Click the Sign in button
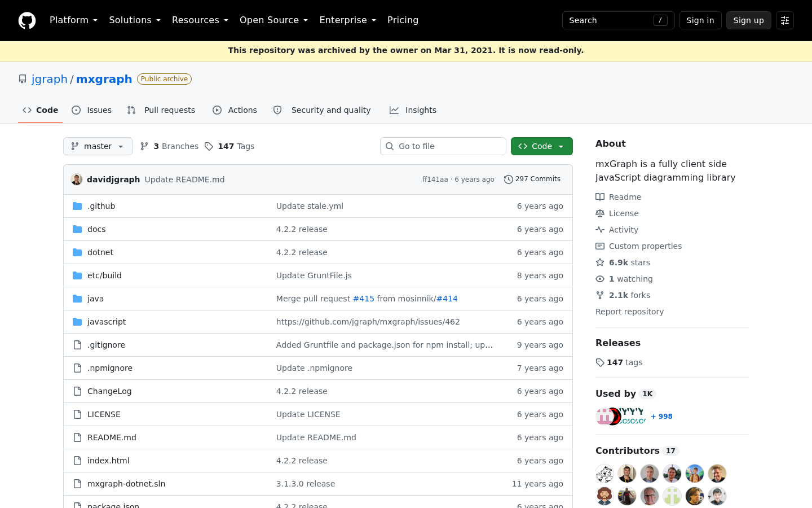This screenshot has height=508, width=812. coord(700,20)
